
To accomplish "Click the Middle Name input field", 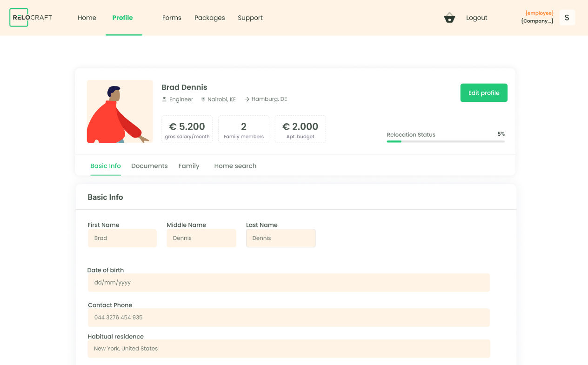I will point(201,238).
